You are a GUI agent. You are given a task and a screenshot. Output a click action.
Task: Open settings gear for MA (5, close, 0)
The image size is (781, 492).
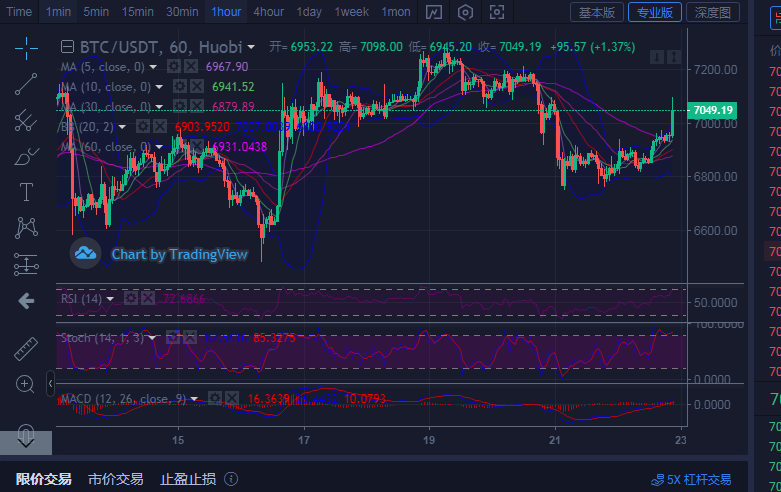coord(174,66)
